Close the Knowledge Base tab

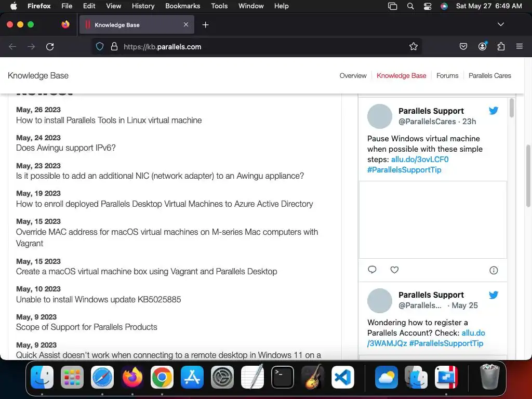coord(186,24)
